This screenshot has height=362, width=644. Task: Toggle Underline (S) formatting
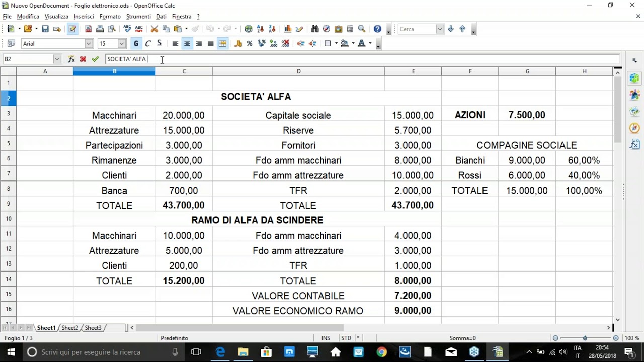pyautogui.click(x=159, y=44)
